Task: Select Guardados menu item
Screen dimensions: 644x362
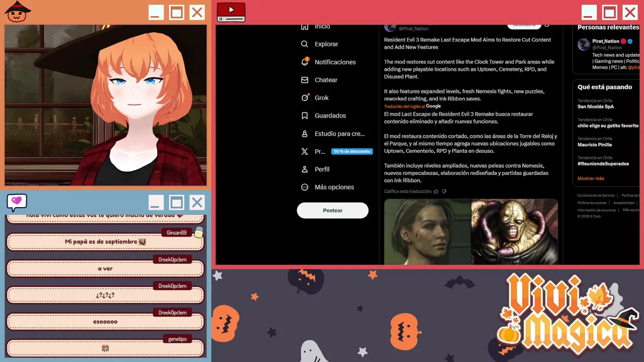Action: click(x=330, y=116)
